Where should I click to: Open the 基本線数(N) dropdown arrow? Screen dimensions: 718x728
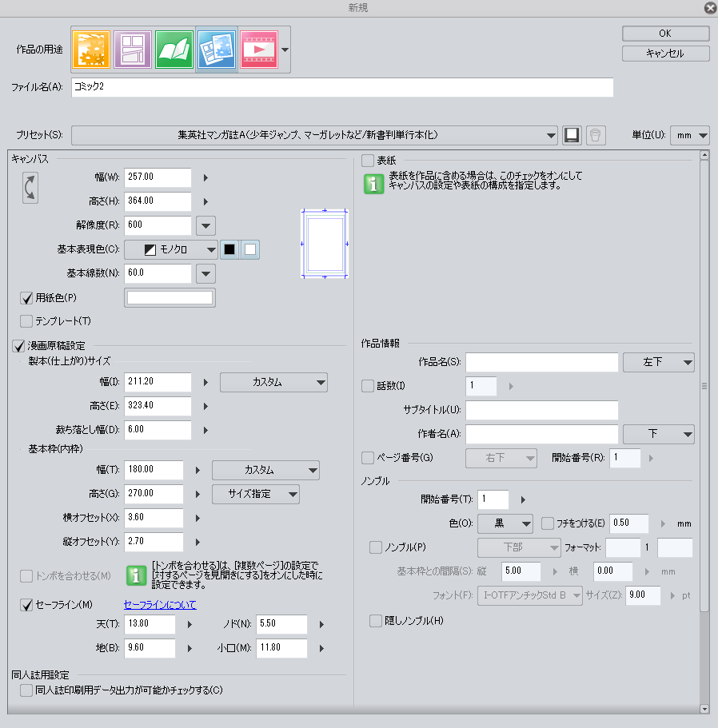(x=205, y=273)
